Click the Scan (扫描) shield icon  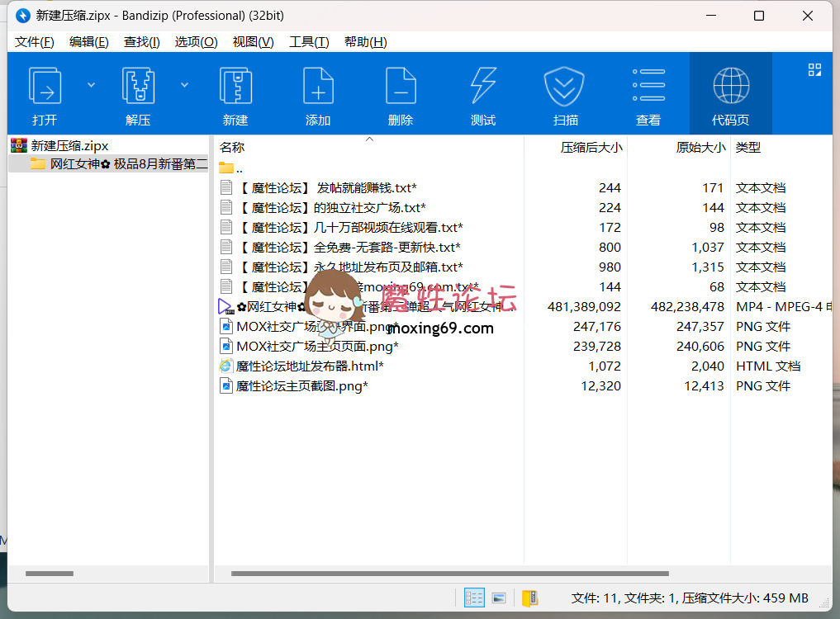pyautogui.click(x=564, y=86)
